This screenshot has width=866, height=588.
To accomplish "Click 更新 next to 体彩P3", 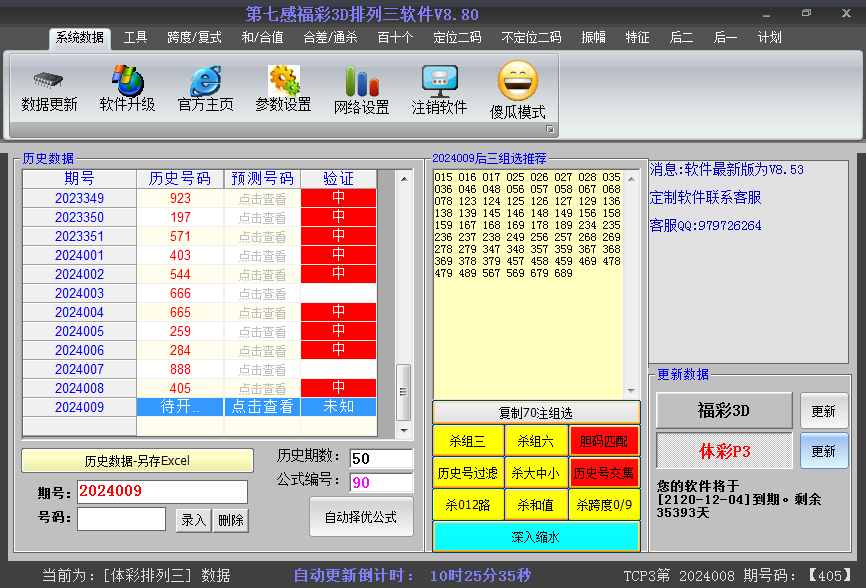I will click(824, 451).
